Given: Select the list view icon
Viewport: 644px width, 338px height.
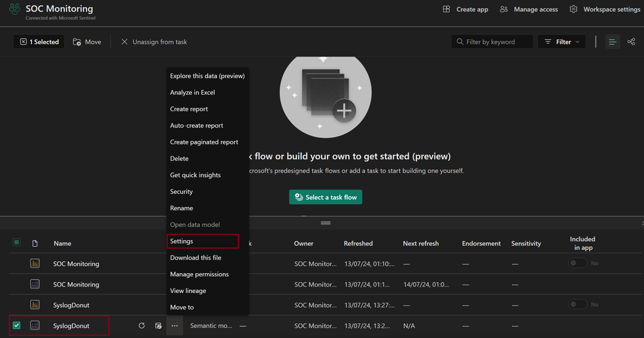Looking at the screenshot, I should click(x=612, y=42).
